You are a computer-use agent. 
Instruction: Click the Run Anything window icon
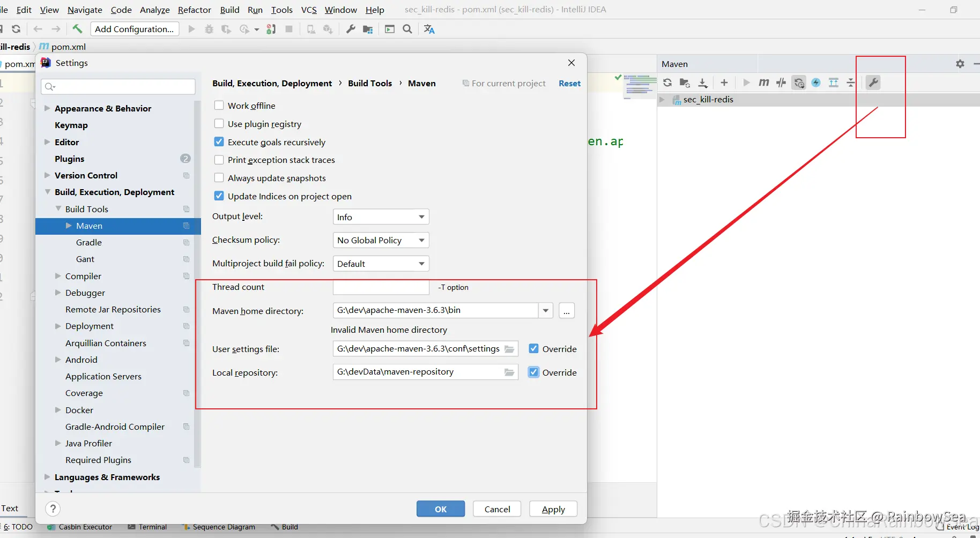(390, 29)
